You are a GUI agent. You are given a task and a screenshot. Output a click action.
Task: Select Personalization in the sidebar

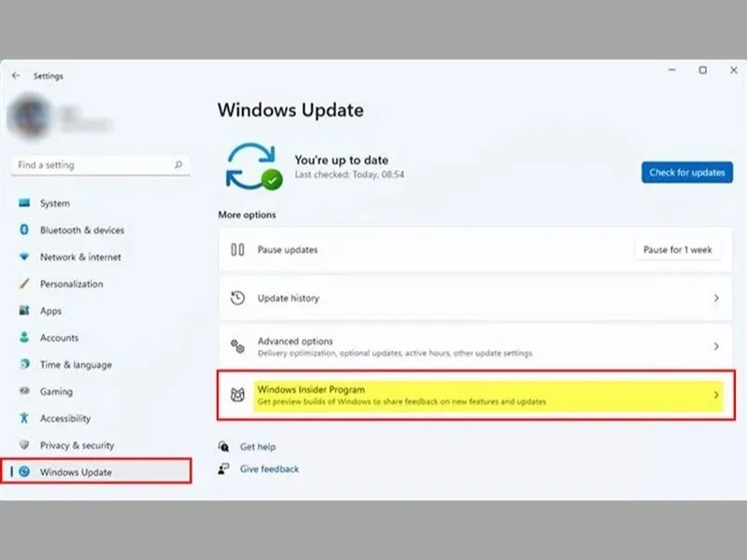point(72,284)
